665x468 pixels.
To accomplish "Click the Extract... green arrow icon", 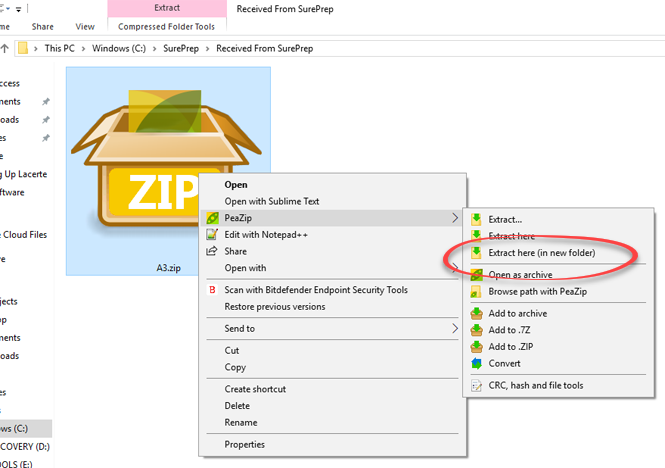I will (x=476, y=219).
